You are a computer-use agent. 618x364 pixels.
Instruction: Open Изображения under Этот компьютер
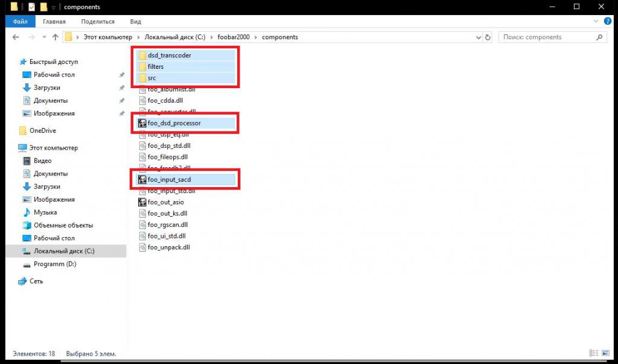[x=54, y=200]
